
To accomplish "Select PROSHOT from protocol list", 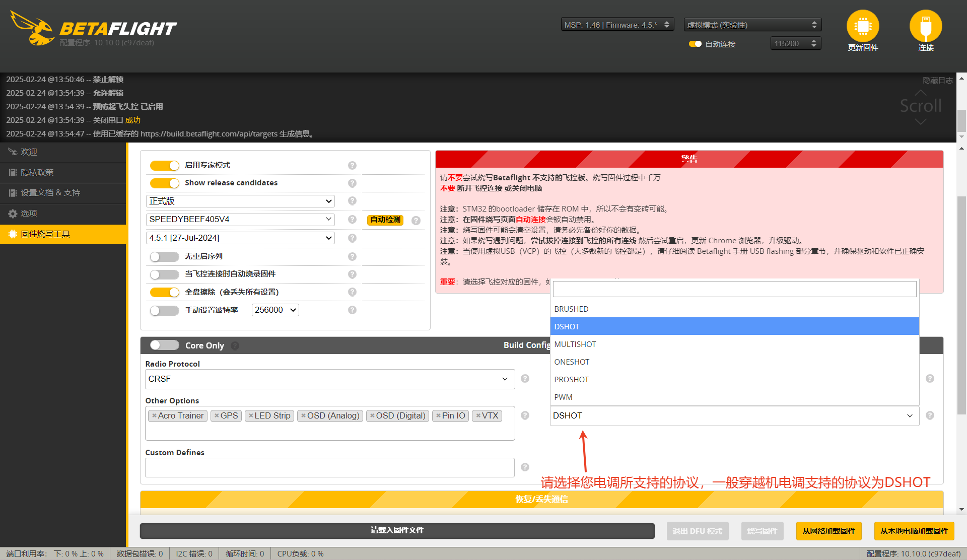I will 734,379.
